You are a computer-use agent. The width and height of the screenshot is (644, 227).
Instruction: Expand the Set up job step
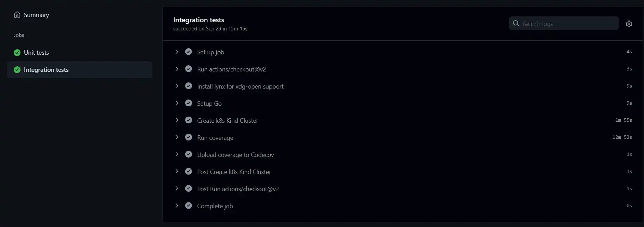pyautogui.click(x=177, y=52)
